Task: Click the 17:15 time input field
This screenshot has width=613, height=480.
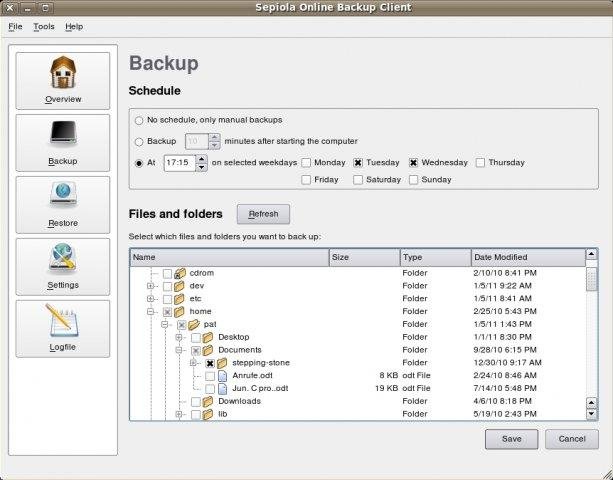Action: click(179, 163)
